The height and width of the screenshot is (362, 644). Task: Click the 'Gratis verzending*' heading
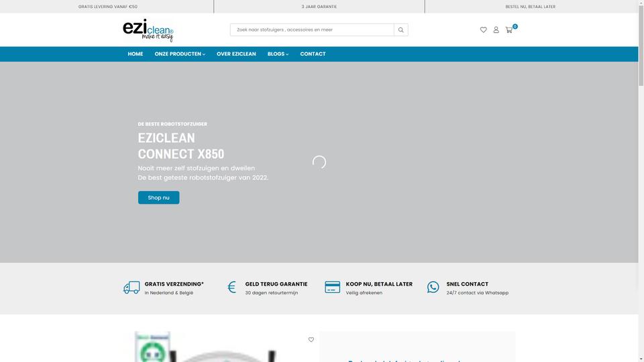[x=174, y=284]
